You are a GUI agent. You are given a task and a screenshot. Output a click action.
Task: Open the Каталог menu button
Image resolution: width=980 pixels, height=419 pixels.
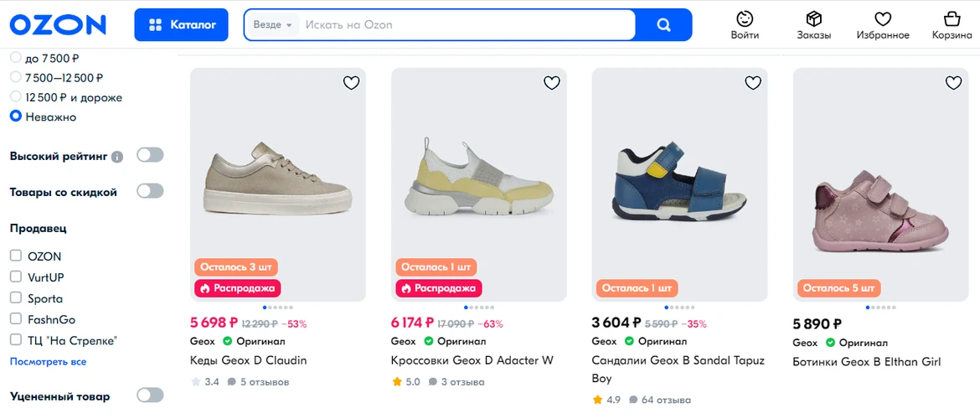[x=181, y=25]
